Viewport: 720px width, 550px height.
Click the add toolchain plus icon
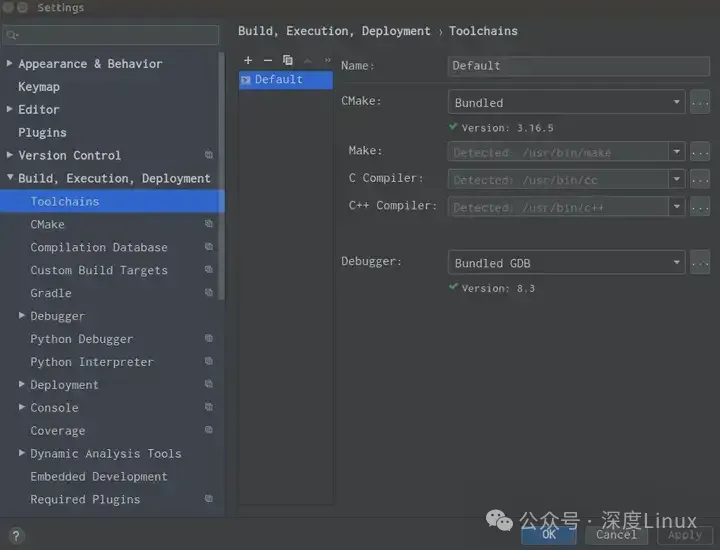pyautogui.click(x=248, y=60)
